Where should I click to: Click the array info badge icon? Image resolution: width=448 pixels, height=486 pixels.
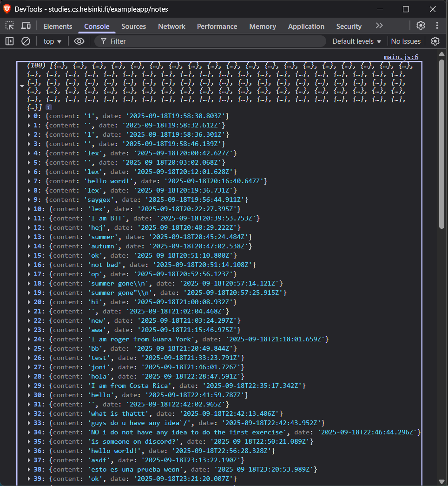pos(49,107)
